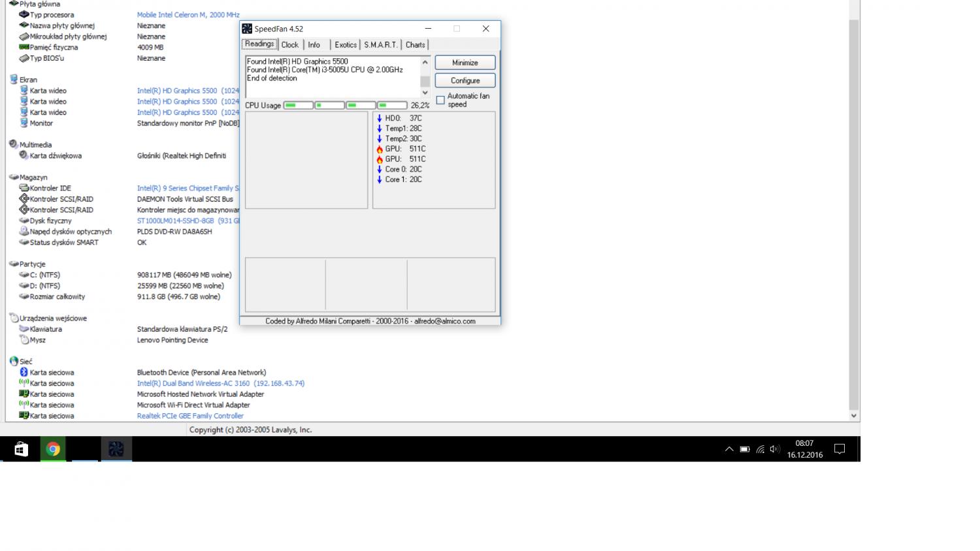Image resolution: width=980 pixels, height=551 pixels.
Task: Open Google Chrome from the taskbar
Action: (x=53, y=449)
